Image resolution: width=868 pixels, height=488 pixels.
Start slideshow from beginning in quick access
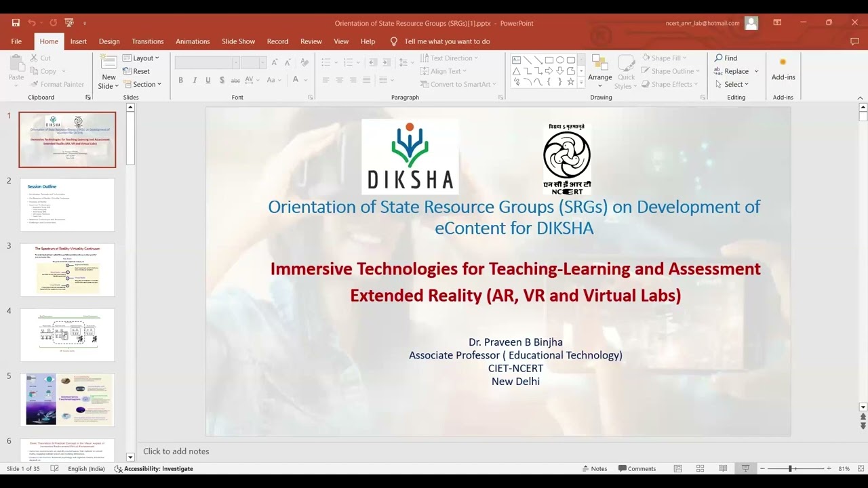tap(69, 23)
